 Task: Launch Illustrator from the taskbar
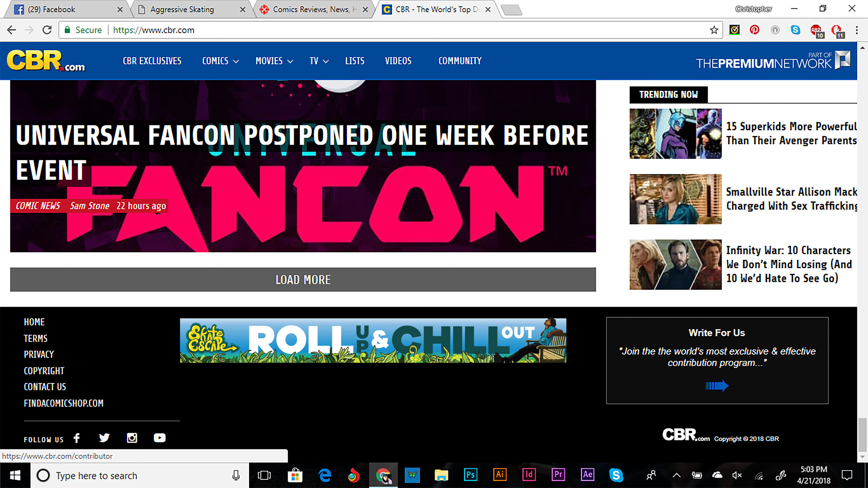tap(500, 474)
